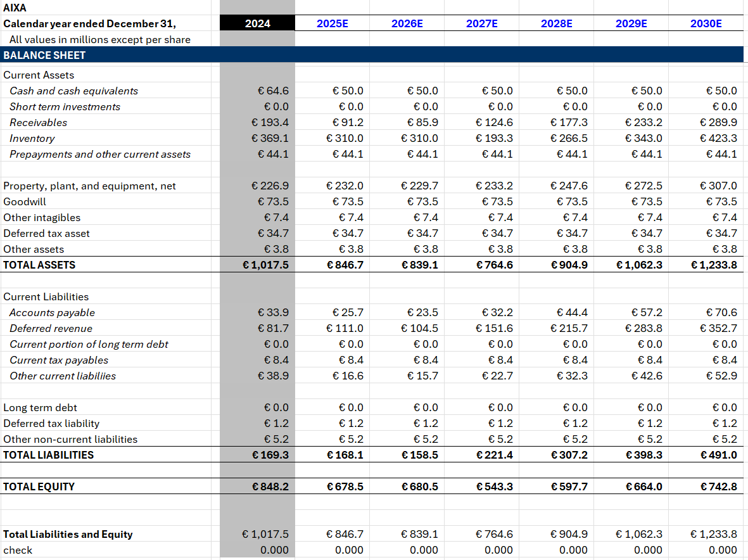Click 2027E Inventory value 193.3
This screenshot has width=748, height=560.
click(x=494, y=138)
